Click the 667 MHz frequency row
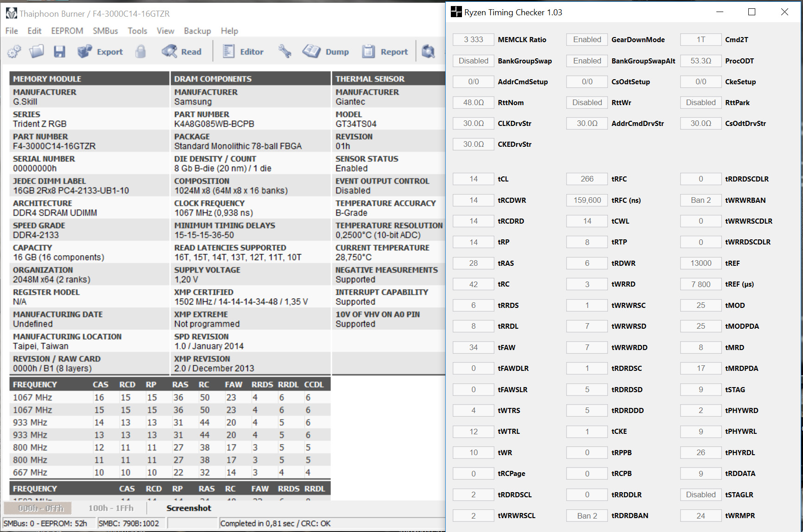 click(170, 473)
